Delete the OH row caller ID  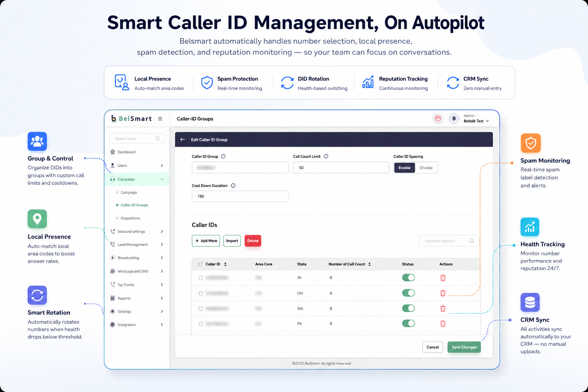(x=443, y=293)
